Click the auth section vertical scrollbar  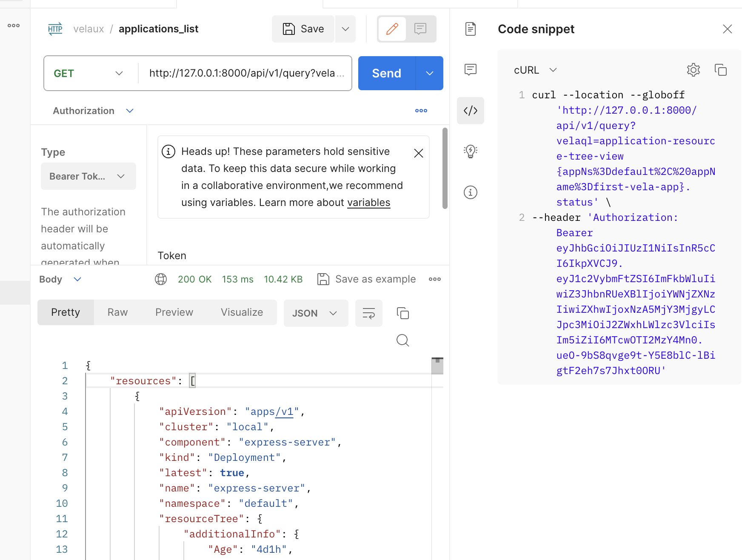tap(445, 169)
